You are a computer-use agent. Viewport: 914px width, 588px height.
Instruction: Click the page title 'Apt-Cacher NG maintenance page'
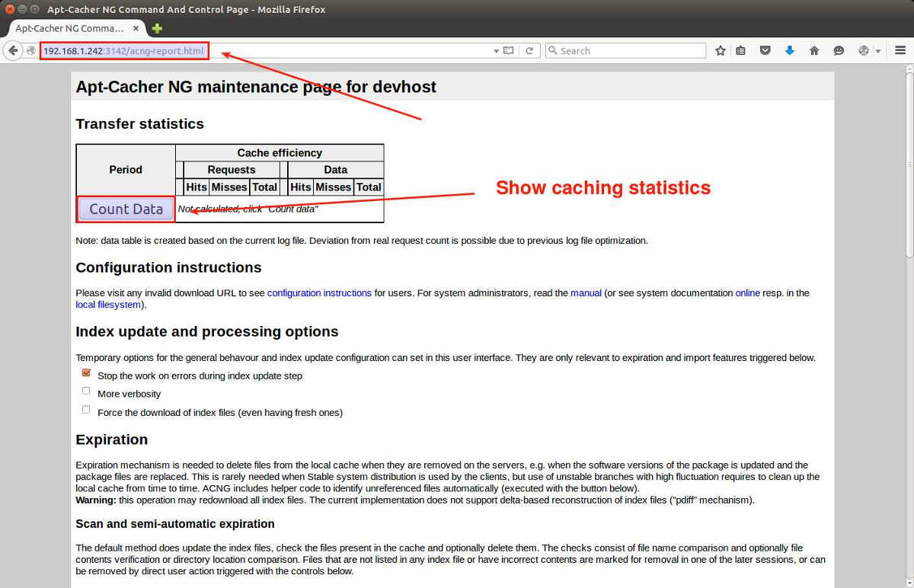point(256,87)
